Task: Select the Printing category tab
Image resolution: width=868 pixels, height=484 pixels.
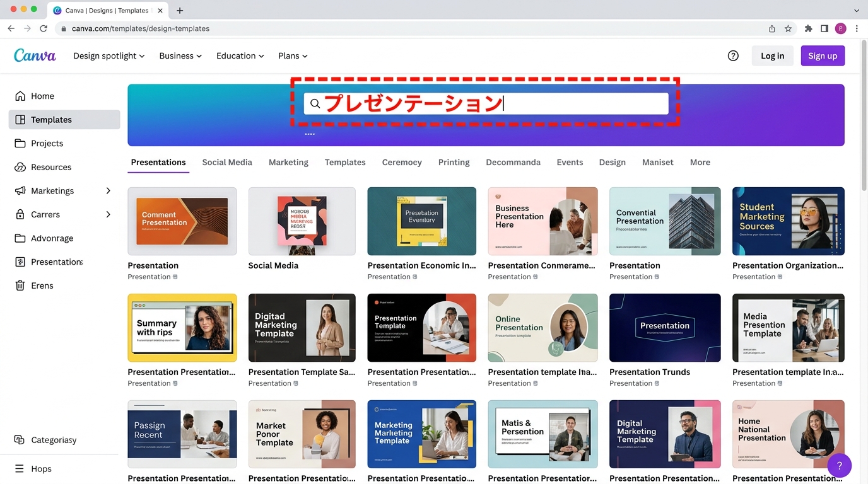Action: pos(454,162)
